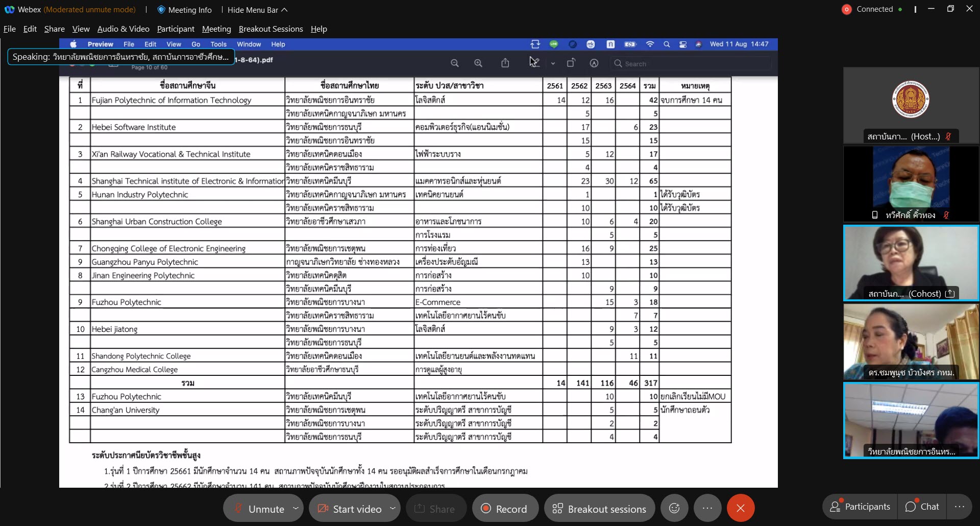The height and width of the screenshot is (526, 980).
Task: Open the Chat panel
Action: pos(922,507)
